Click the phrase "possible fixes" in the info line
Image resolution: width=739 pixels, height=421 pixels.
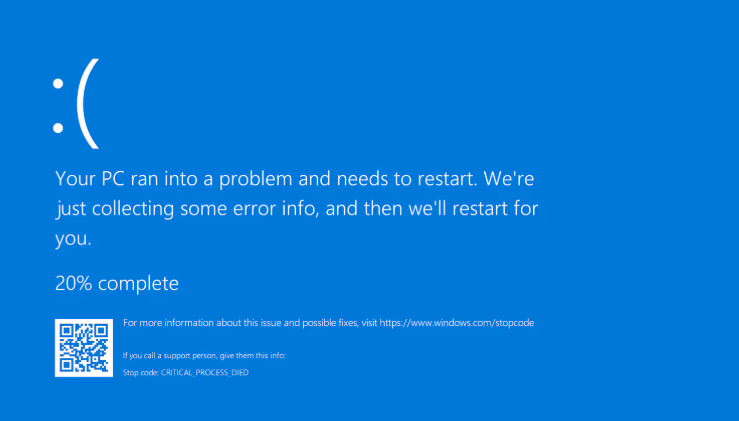click(330, 323)
